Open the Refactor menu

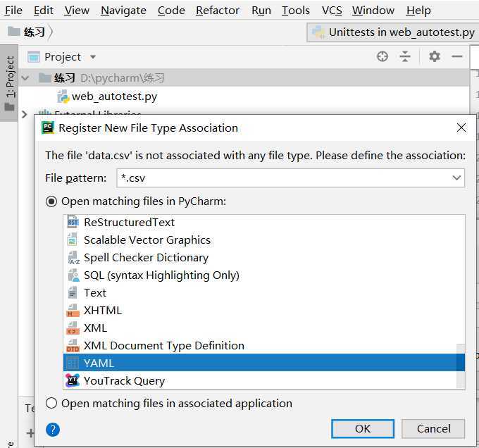(218, 11)
